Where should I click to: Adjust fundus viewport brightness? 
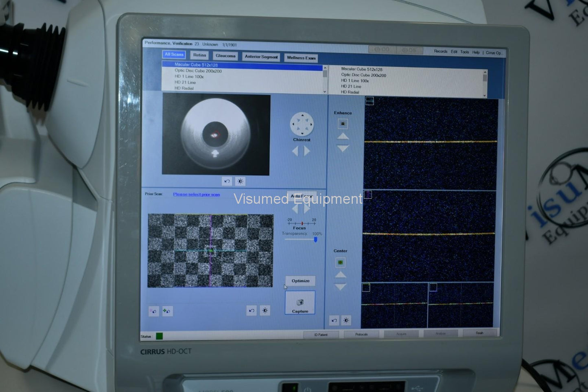[x=265, y=311]
